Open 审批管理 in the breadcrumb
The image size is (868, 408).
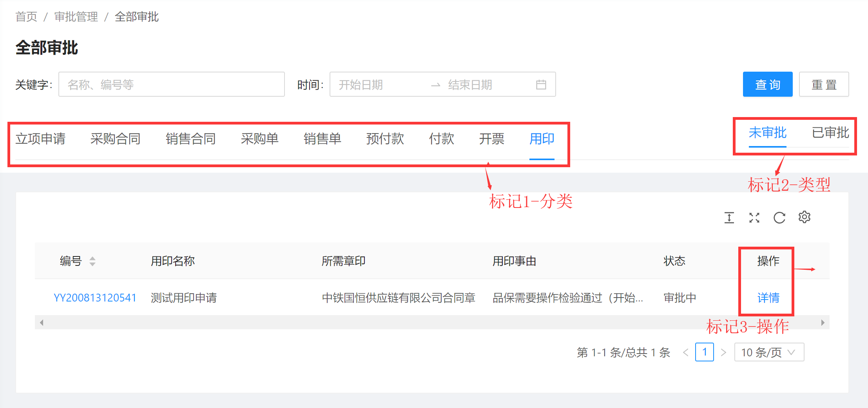pyautogui.click(x=76, y=17)
